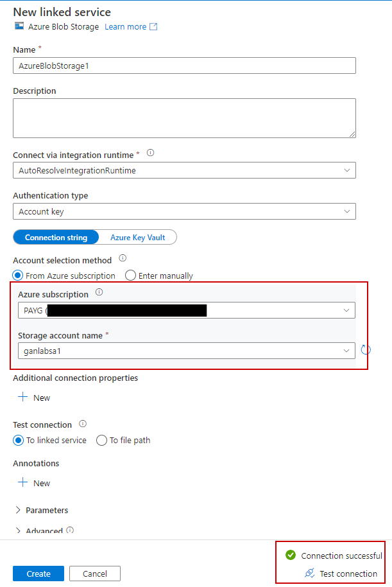The width and height of the screenshot is (392, 587).
Task: Click info icon next to Account selection method
Action: coord(123,258)
